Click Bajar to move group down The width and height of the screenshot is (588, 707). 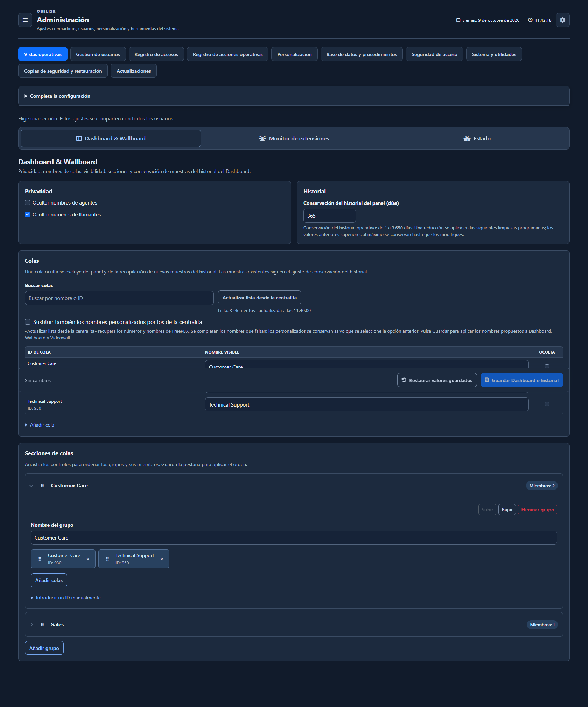507,510
